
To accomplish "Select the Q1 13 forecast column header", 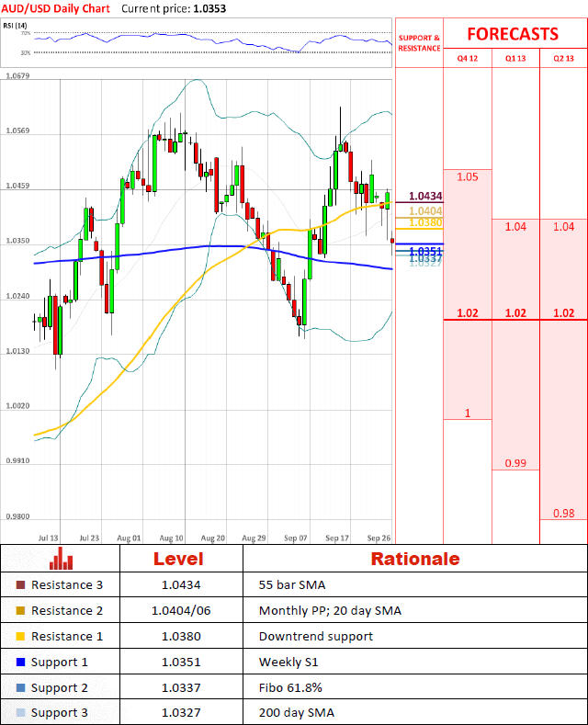I will 515,60.
